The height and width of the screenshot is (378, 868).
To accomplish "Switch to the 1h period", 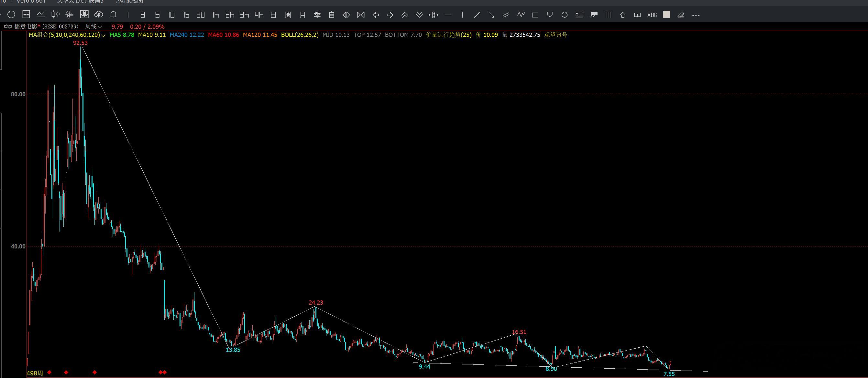I will [215, 15].
